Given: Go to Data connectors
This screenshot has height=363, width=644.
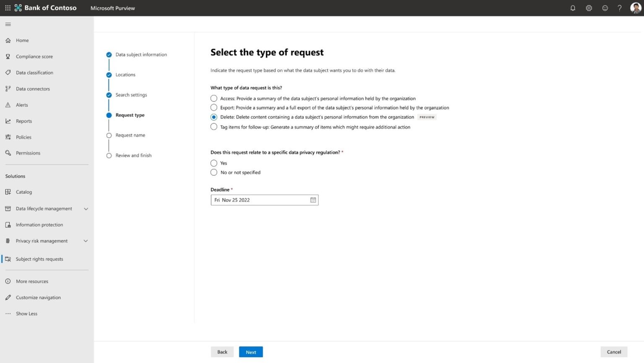Looking at the screenshot, I should coord(33,89).
